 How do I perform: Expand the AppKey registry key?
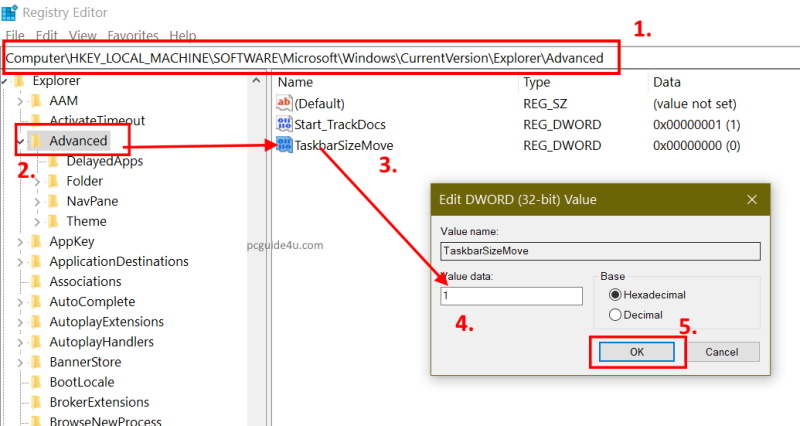coord(21,242)
